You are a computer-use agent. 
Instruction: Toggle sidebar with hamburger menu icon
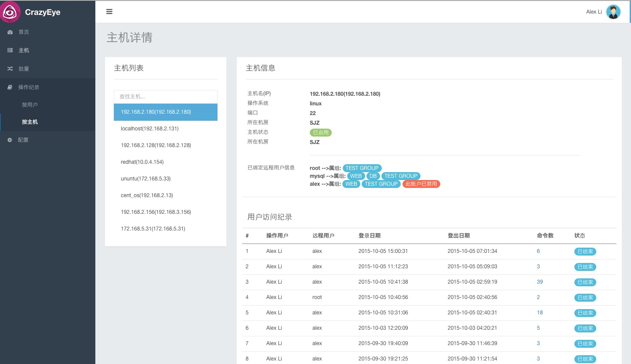point(109,12)
